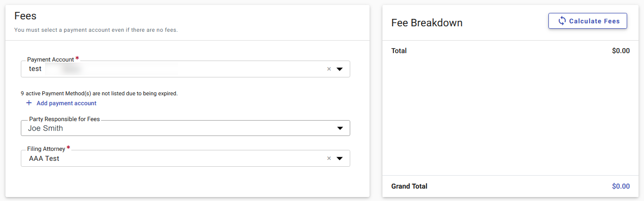Click the test value in Payment Account
This screenshot has height=201, width=644.
tap(35, 69)
